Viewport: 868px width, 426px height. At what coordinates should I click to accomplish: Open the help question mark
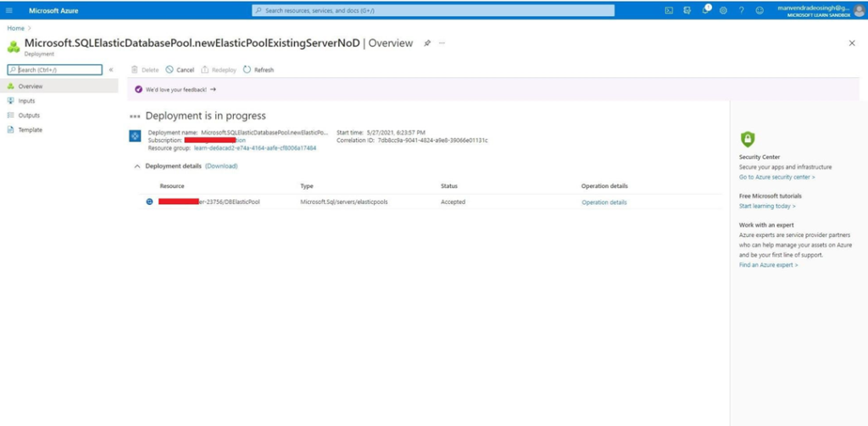point(741,10)
